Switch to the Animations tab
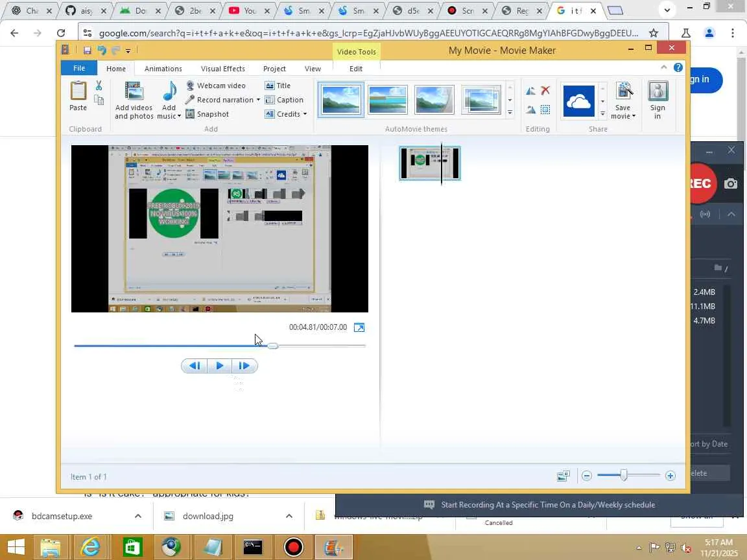Image resolution: width=747 pixels, height=560 pixels. 163,69
